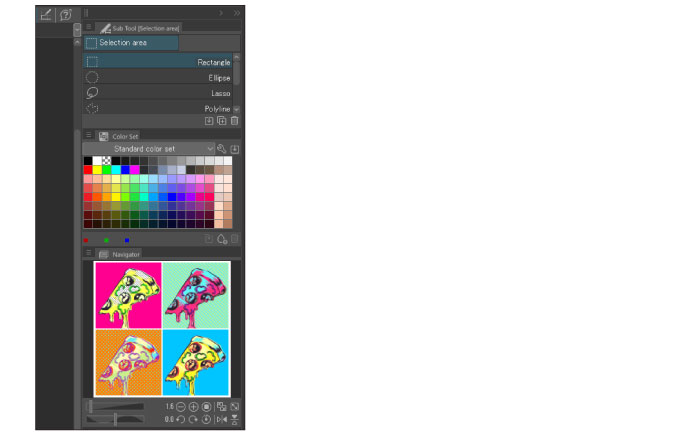Open the Color Set panel menu
Screen dimensions: 693x444
click(88, 135)
